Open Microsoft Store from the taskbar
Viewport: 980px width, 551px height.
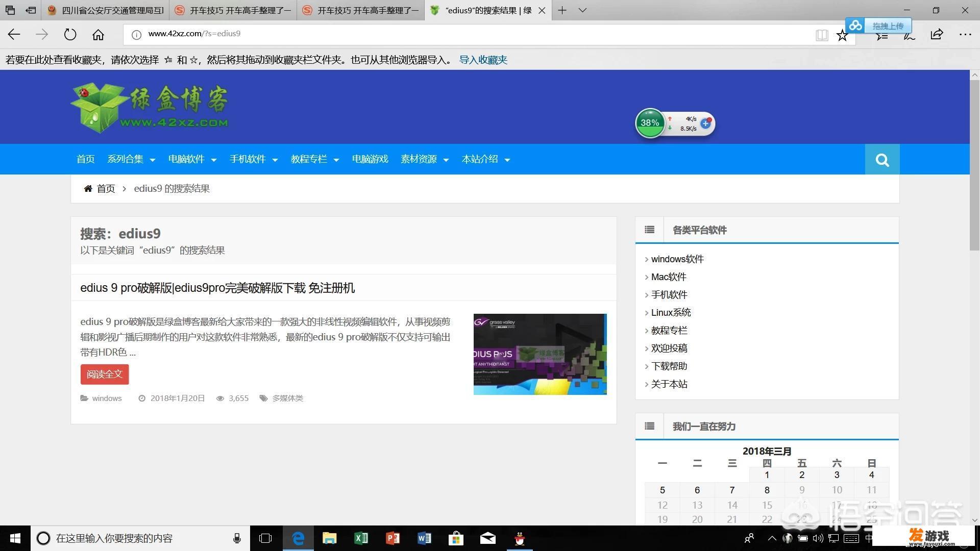tap(456, 538)
